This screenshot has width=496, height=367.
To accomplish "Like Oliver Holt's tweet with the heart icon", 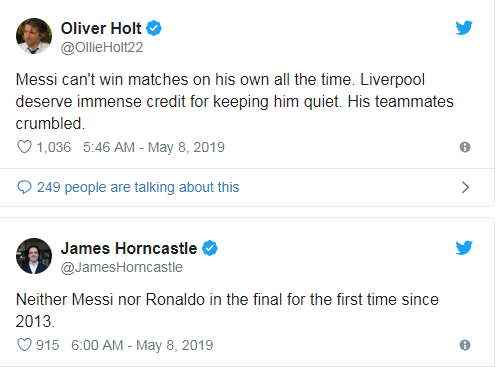I will (24, 147).
